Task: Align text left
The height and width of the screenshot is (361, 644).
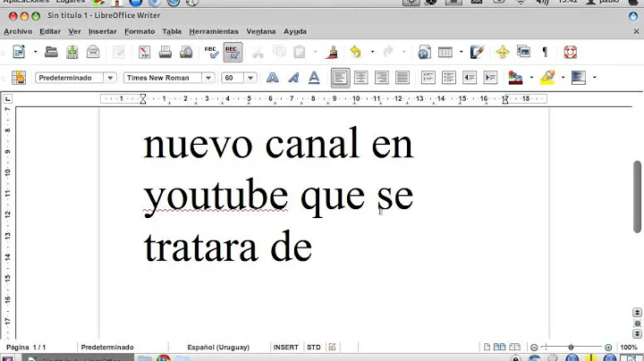Action: tap(341, 78)
